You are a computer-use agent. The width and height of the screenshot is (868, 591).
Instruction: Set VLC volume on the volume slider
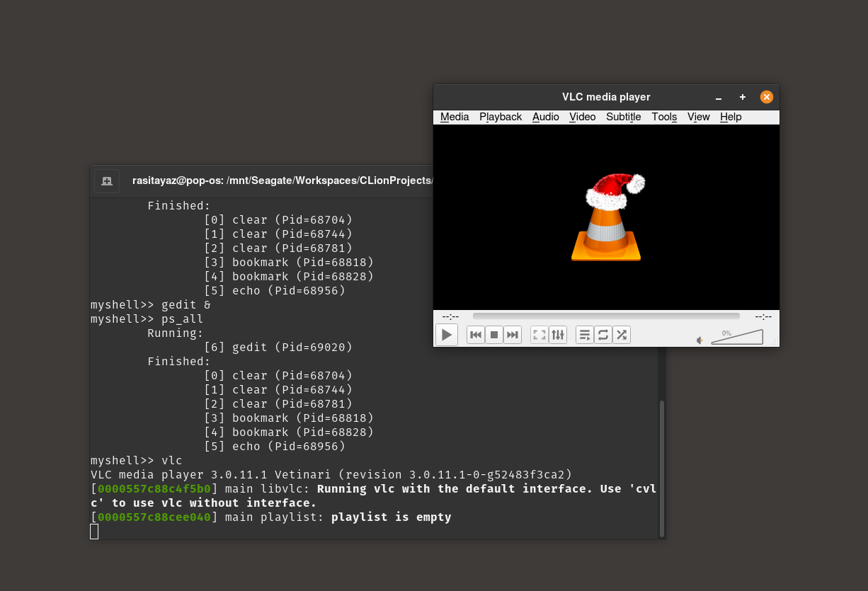click(x=737, y=337)
